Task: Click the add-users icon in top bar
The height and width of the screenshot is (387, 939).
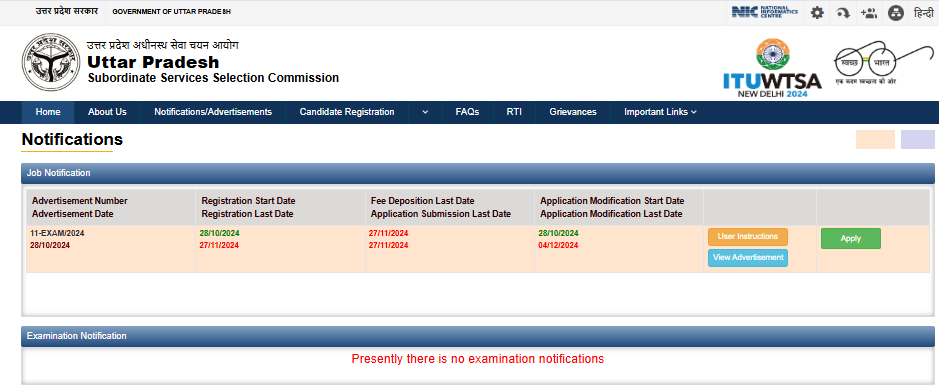Action: pos(868,13)
